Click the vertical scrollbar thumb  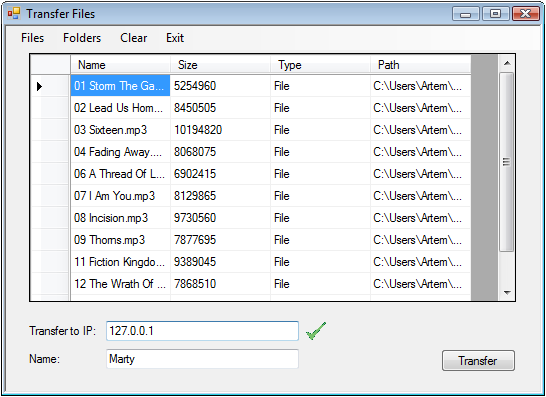pos(506,162)
